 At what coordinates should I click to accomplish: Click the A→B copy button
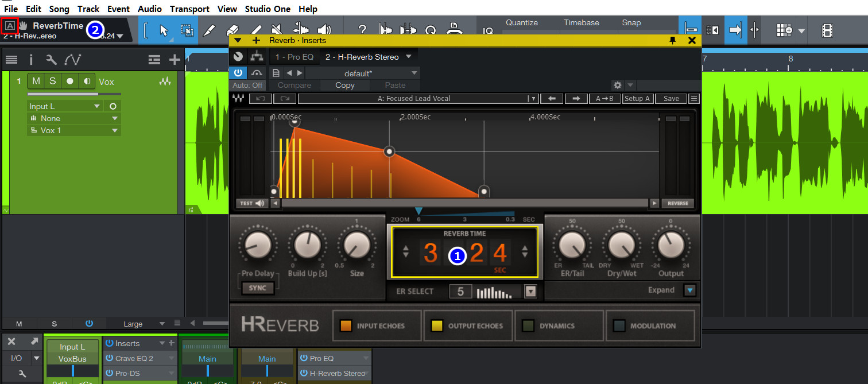[604, 99]
